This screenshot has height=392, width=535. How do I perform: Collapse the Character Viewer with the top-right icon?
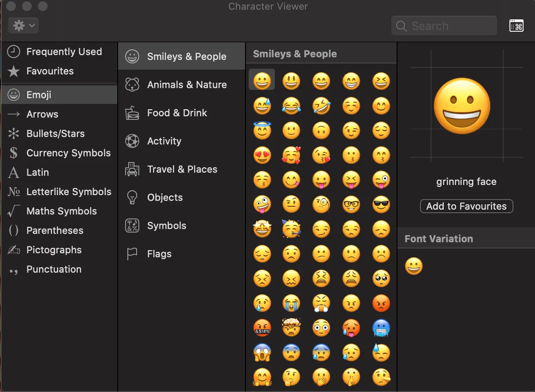(x=516, y=26)
